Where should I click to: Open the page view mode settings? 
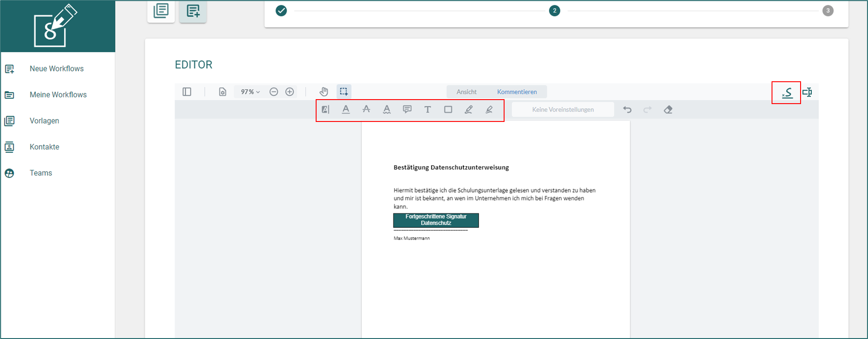click(222, 92)
